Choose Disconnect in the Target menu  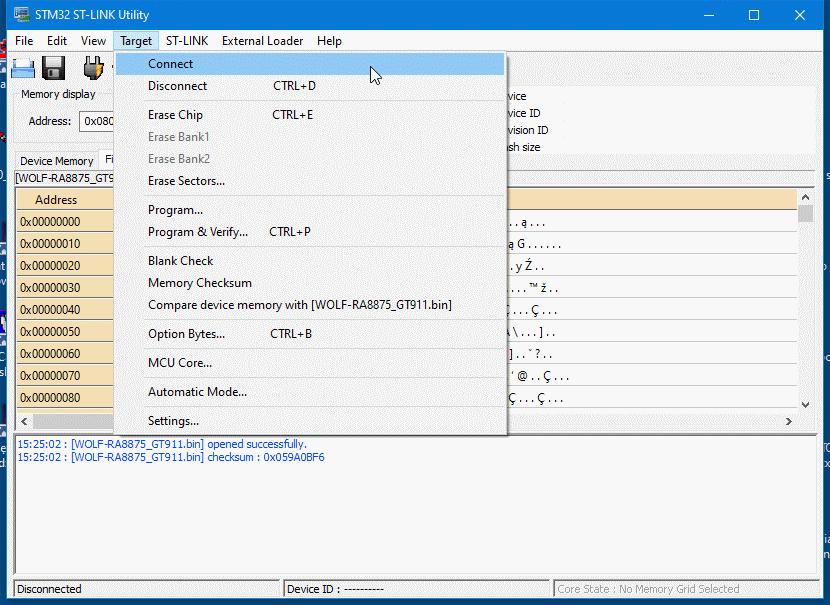point(178,86)
